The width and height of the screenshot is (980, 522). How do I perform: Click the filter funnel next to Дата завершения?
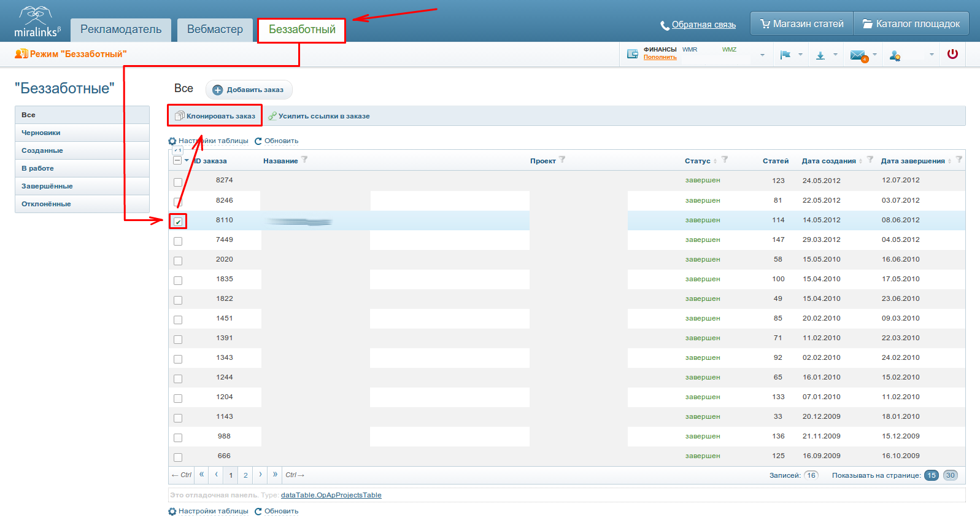(959, 160)
